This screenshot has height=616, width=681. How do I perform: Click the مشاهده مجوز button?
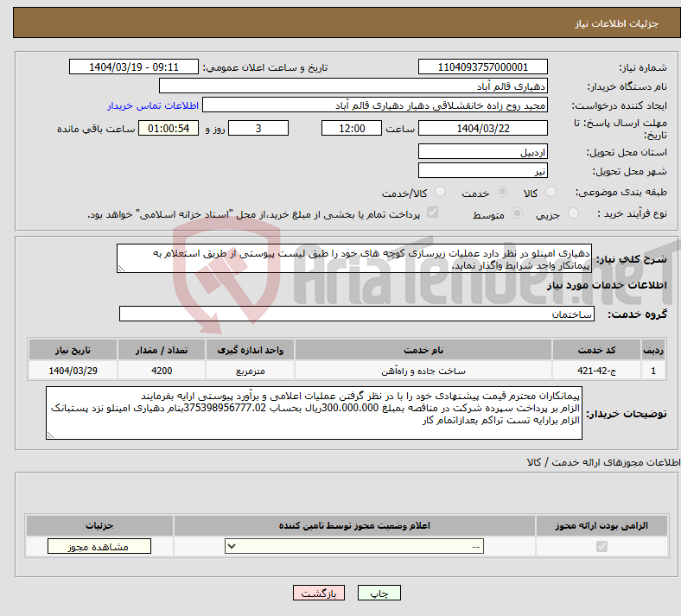click(99, 547)
